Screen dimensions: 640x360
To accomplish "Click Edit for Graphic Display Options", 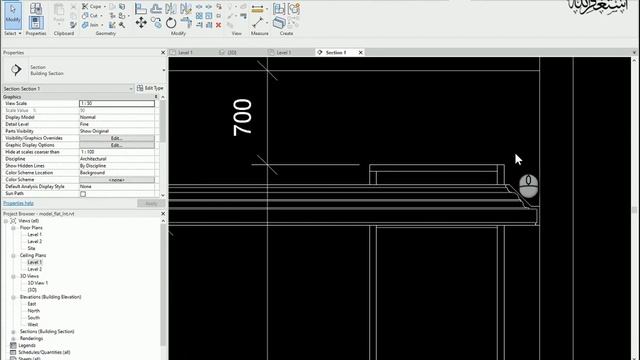I will (x=117, y=145).
